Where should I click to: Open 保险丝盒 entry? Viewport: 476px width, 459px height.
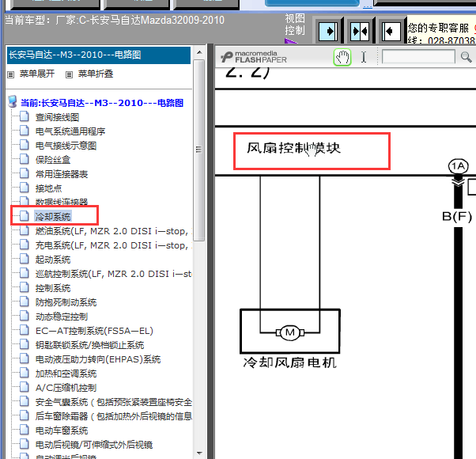pyautogui.click(x=53, y=160)
